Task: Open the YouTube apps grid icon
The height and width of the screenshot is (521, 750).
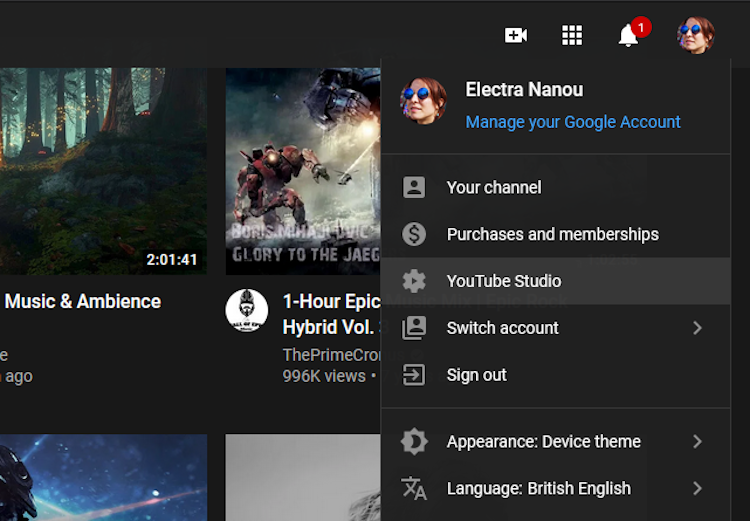Action: (572, 36)
